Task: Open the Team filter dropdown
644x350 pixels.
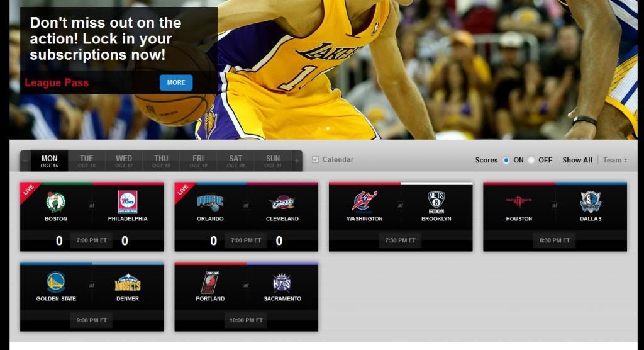Action: pyautogui.click(x=615, y=160)
